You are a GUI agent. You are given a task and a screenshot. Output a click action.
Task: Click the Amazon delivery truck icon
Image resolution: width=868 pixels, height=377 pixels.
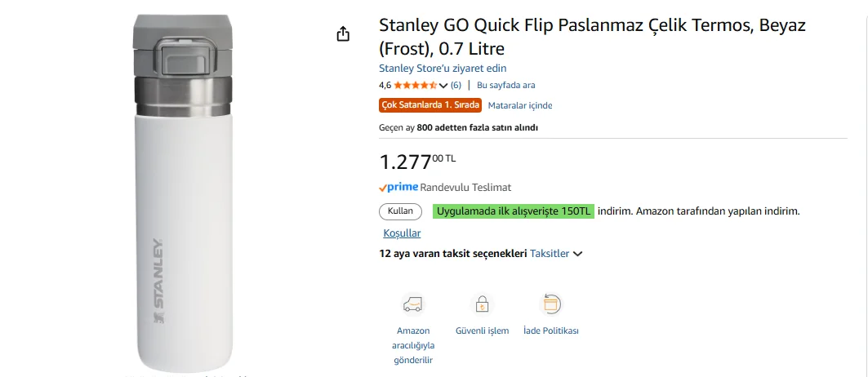[413, 304]
